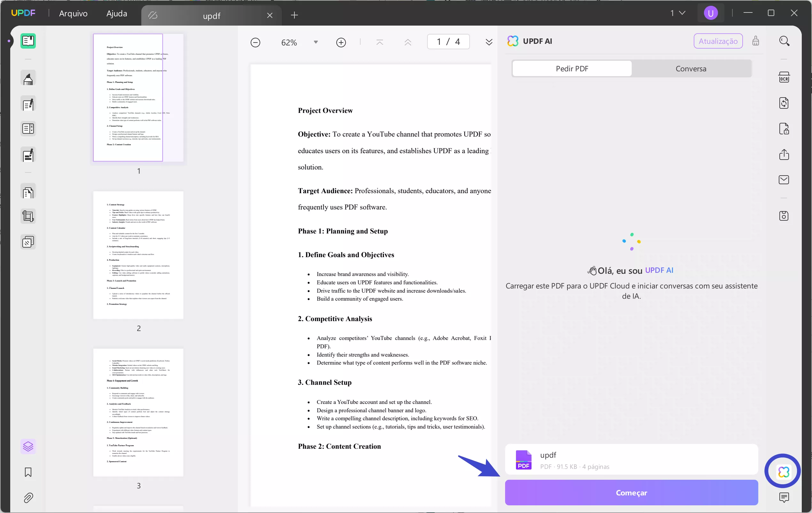Open the window count dropdown
Viewport: 812px width, 513px height.
pos(678,13)
